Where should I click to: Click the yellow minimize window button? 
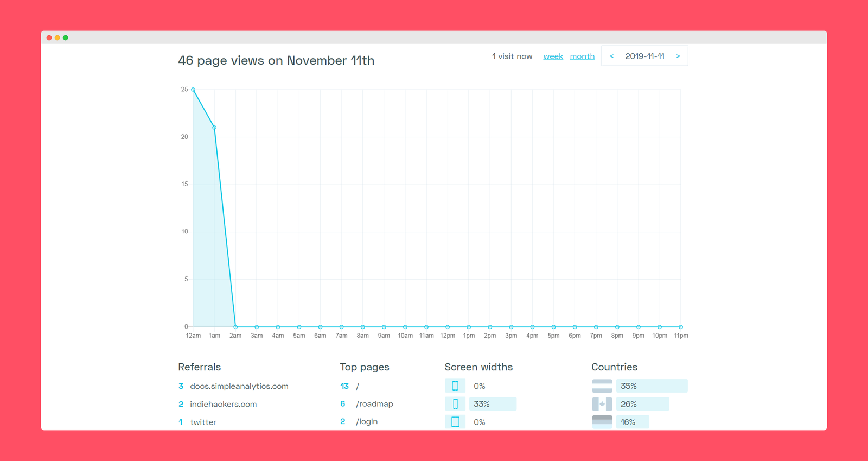point(58,37)
